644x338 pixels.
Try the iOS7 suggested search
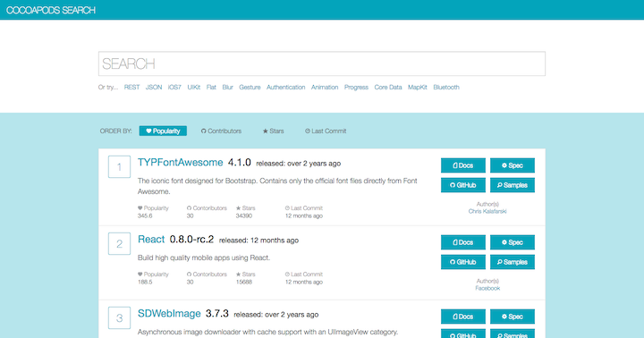174,87
